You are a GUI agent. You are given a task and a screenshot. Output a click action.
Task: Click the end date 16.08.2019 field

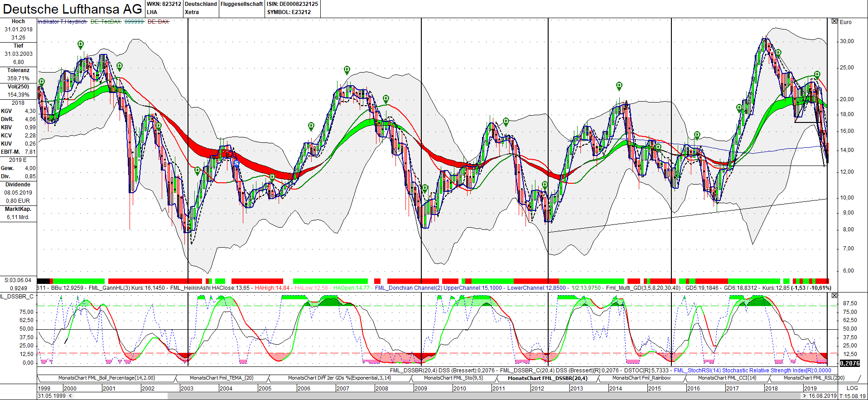[823, 396]
